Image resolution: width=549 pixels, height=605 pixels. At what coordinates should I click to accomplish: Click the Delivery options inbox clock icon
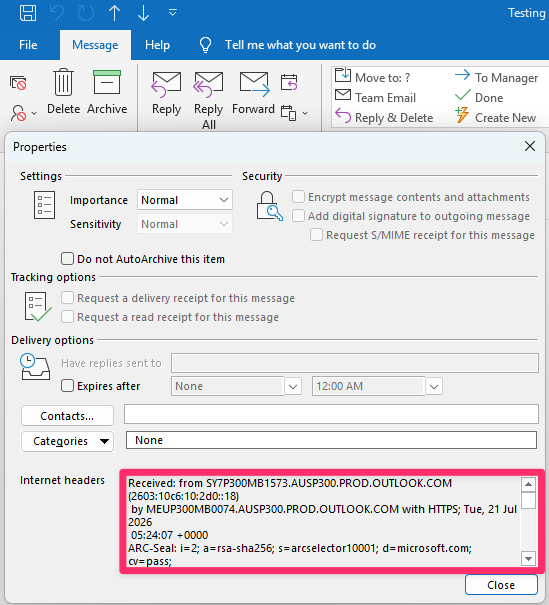click(35, 366)
